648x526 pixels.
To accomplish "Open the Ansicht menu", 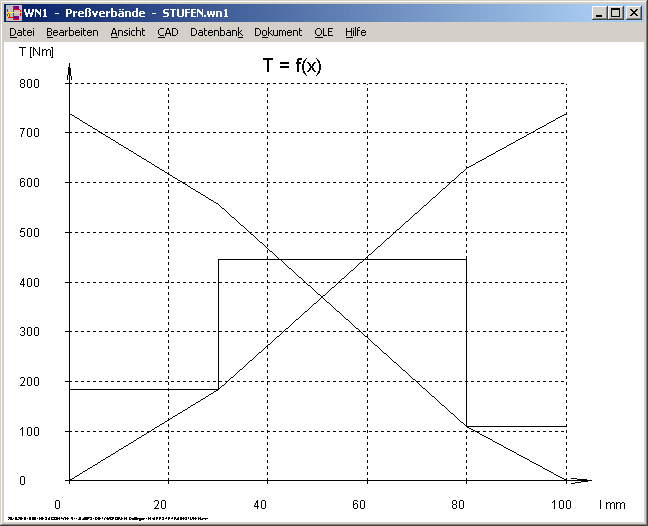I will [x=127, y=32].
